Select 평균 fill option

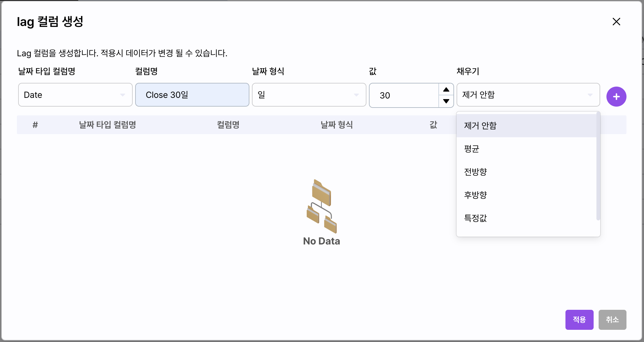526,149
